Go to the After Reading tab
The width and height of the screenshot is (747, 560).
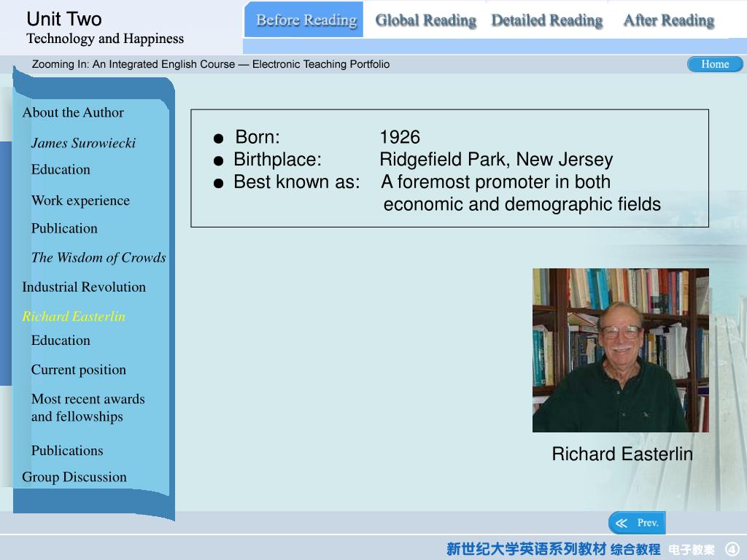coord(669,20)
